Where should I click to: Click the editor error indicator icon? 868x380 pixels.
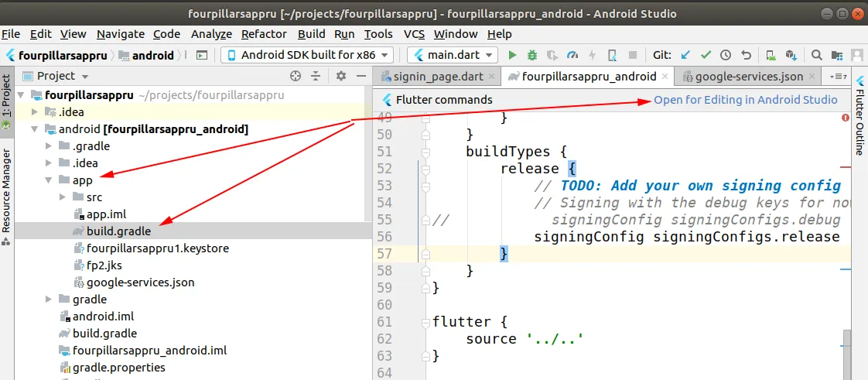click(x=846, y=118)
